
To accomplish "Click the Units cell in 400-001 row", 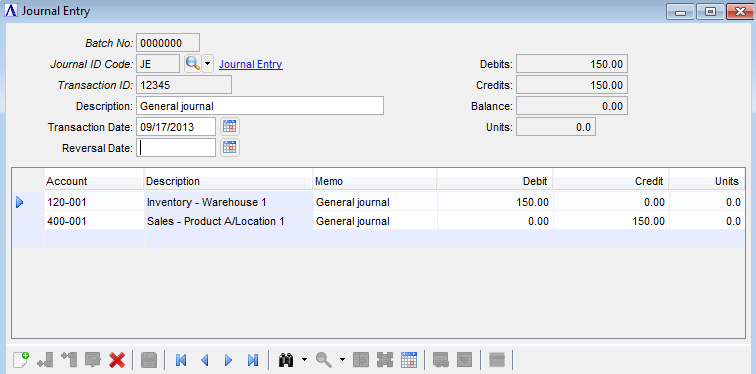I will click(707, 221).
